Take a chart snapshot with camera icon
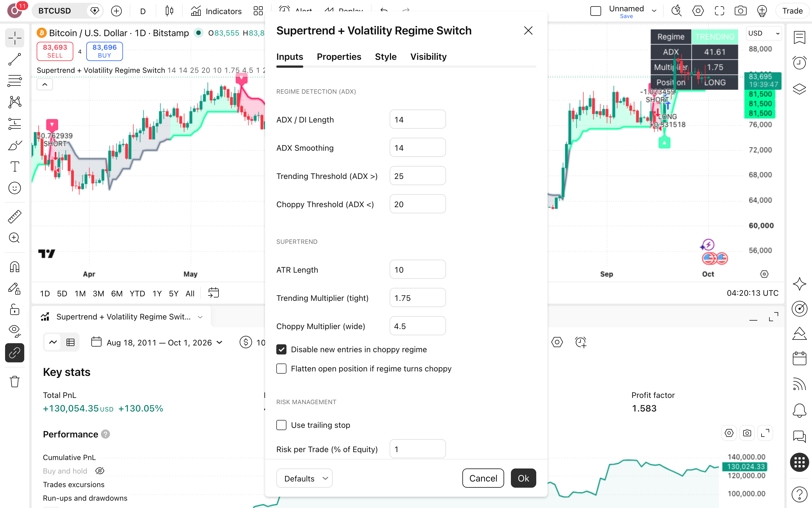Image resolution: width=812 pixels, height=508 pixels. [741, 11]
